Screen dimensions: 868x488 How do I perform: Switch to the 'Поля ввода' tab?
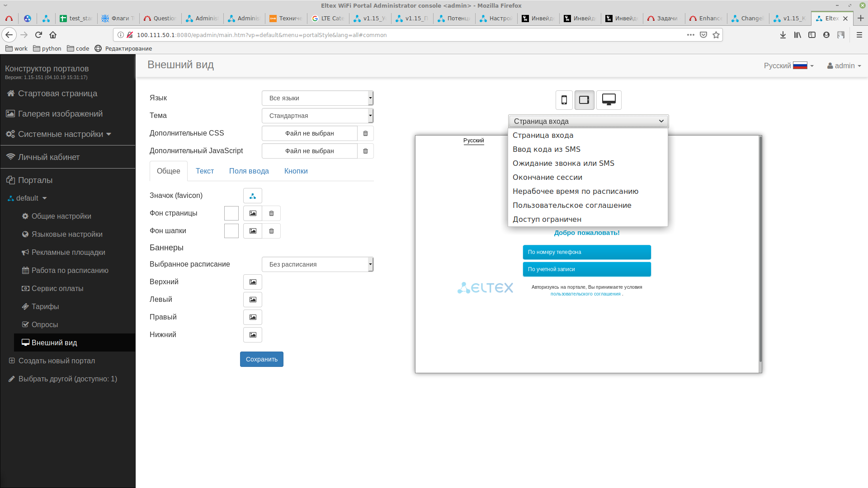[x=249, y=171]
